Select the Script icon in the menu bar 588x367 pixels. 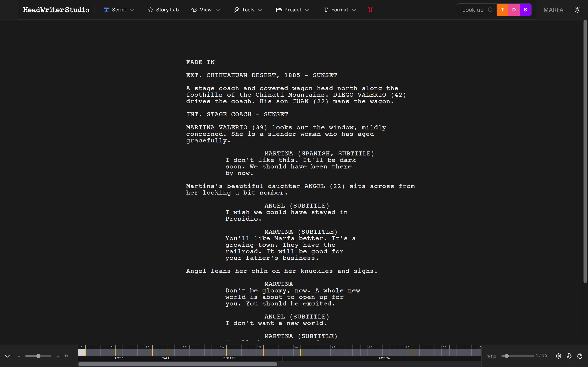107,10
